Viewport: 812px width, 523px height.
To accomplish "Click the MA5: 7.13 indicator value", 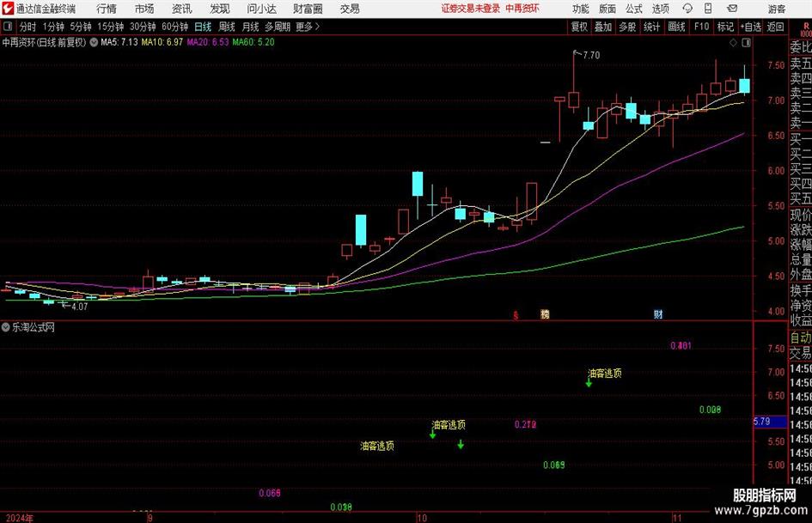I will (x=119, y=42).
